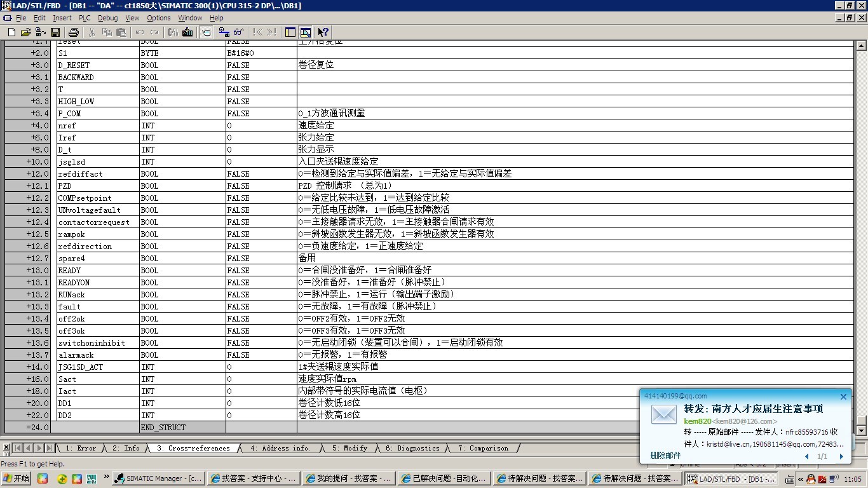Open the 7: Comparison tab
This screenshot has height=488, width=868.
[x=483, y=448]
